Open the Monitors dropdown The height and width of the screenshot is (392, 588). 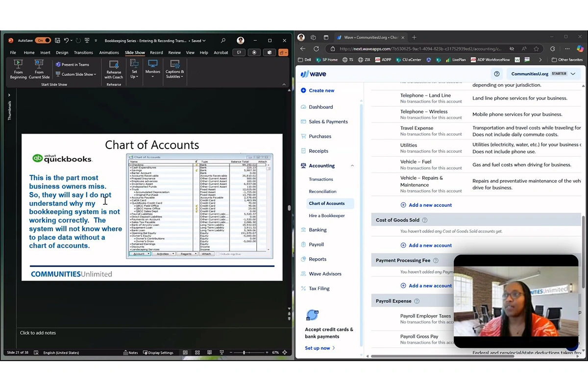[153, 70]
